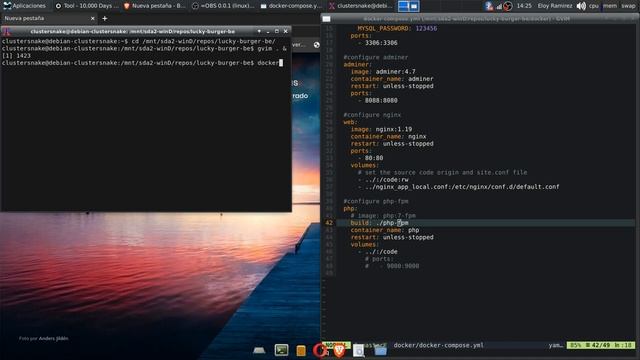Click the "image: adminer:4.7" line
Screen dimensions: 640x360
click(383, 71)
